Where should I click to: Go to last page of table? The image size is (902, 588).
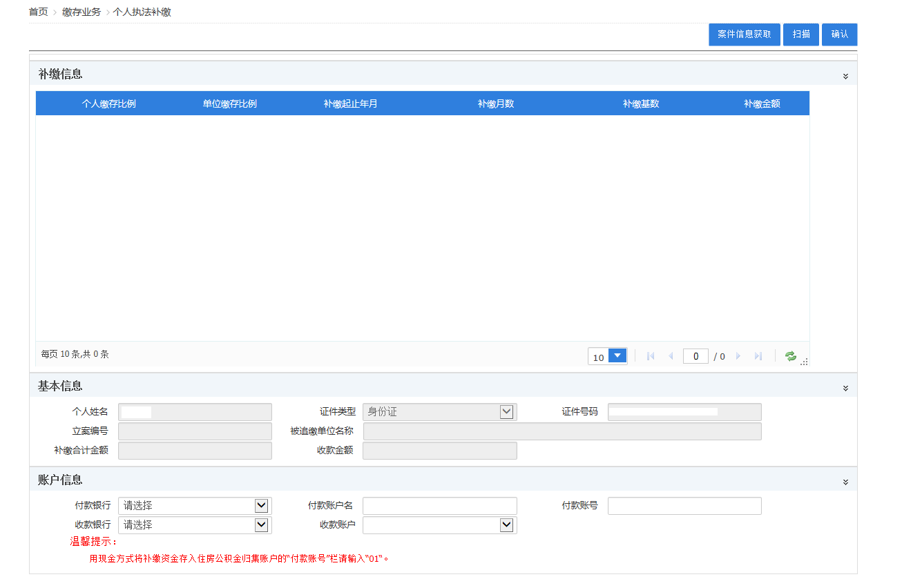tap(758, 356)
